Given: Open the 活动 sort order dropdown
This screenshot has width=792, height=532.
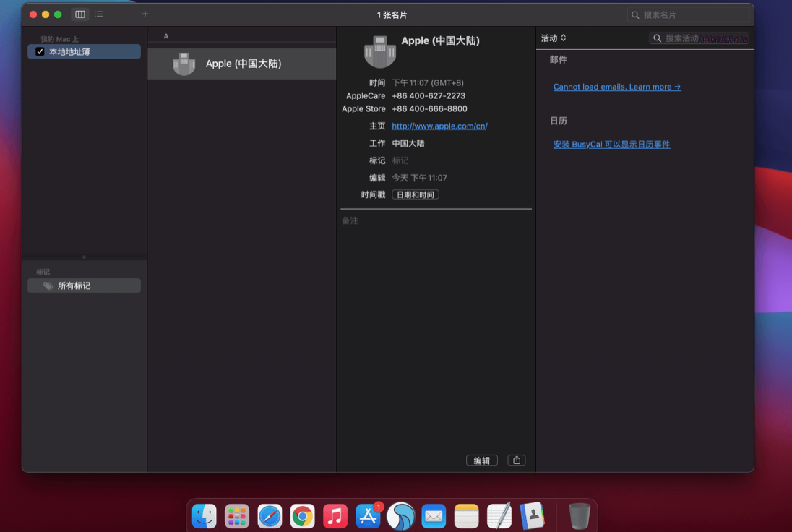Looking at the screenshot, I should pyautogui.click(x=554, y=38).
